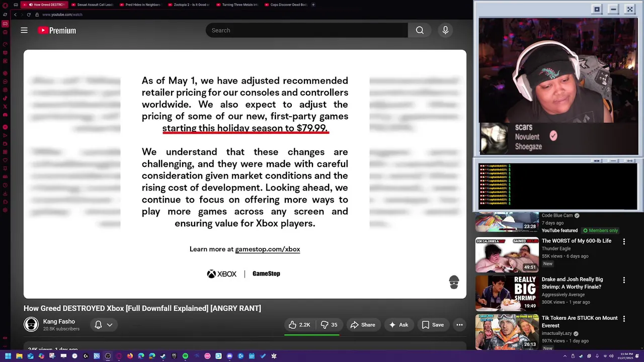
Task: Open more actions ellipsis below the video
Action: (x=459, y=325)
